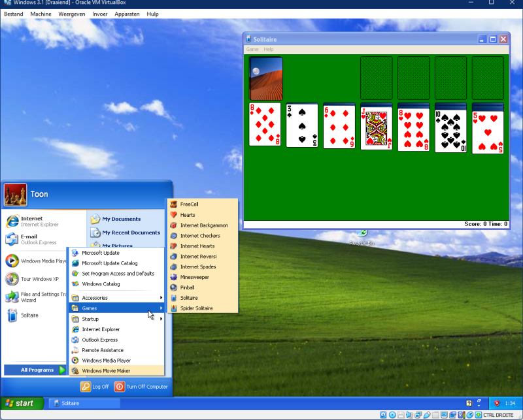This screenshot has width=523, height=420.
Task: Open My Recent Documents
Action: 126,233
